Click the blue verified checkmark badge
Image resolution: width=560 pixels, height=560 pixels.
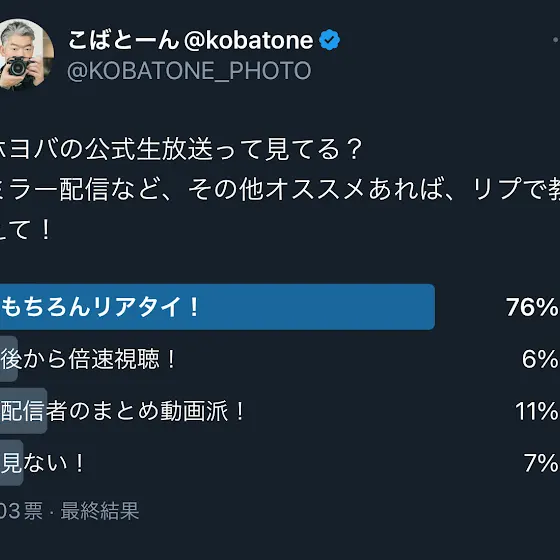[x=329, y=40]
